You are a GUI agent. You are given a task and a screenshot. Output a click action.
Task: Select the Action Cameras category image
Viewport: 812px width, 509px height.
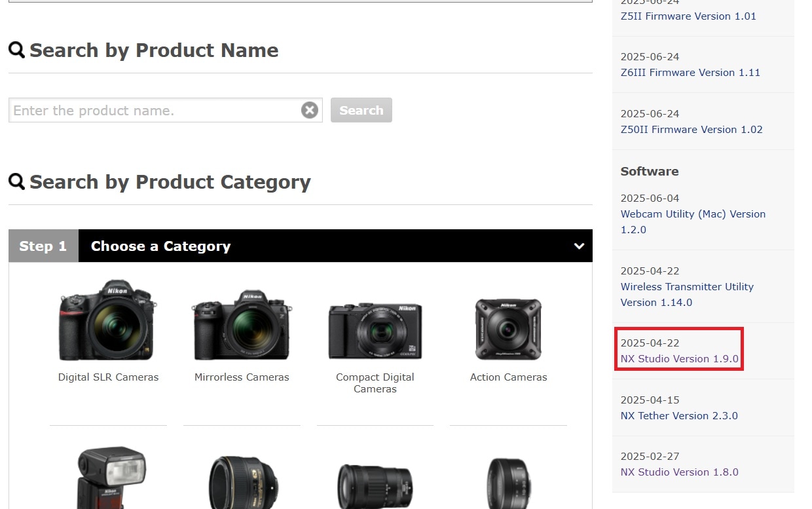[x=508, y=330]
